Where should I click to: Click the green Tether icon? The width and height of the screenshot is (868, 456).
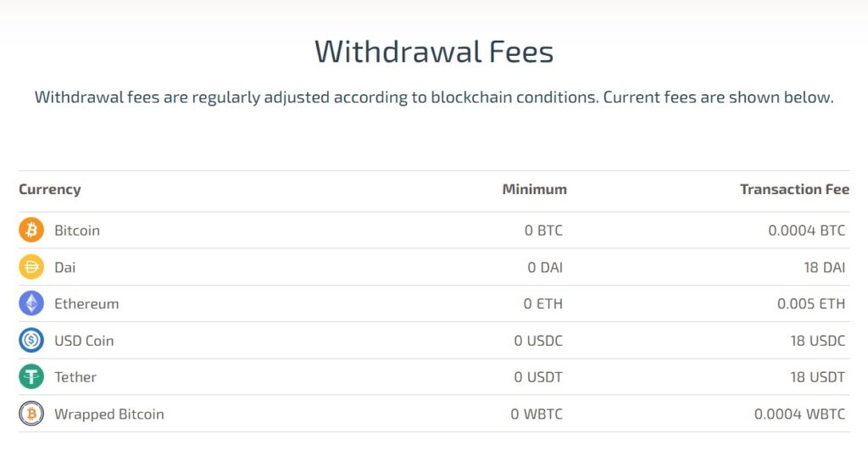(x=31, y=377)
